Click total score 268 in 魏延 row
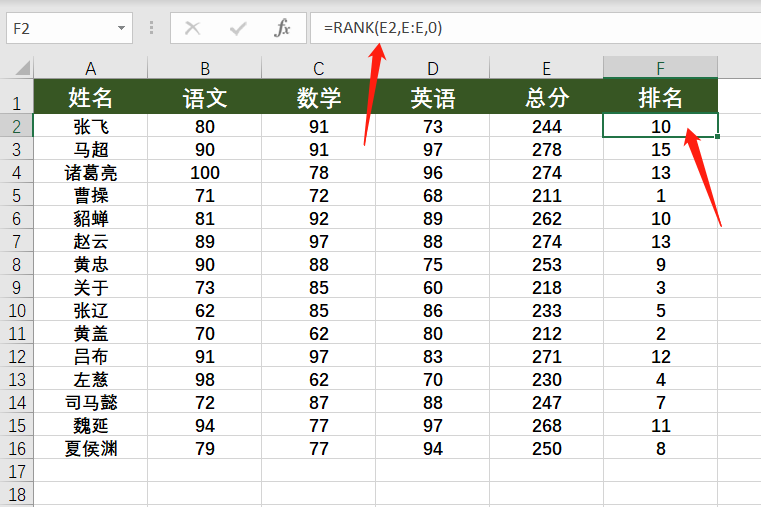Viewport: 761px width, 507px height. pos(546,425)
